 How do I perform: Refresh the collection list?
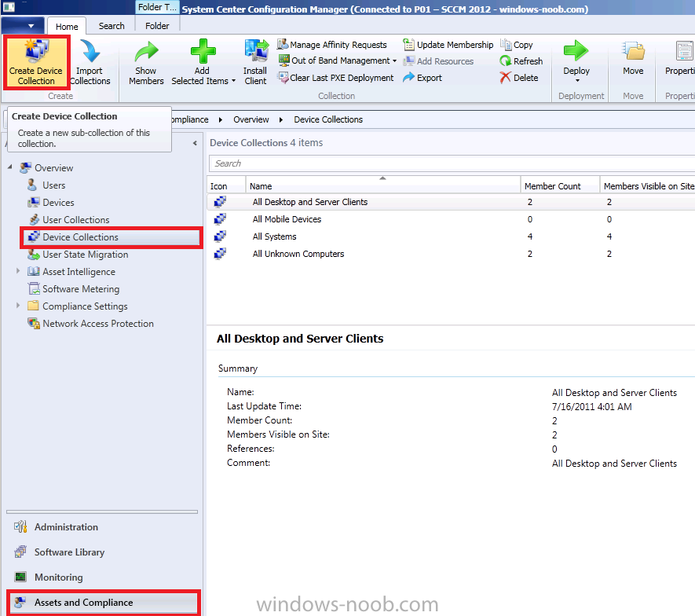521,61
